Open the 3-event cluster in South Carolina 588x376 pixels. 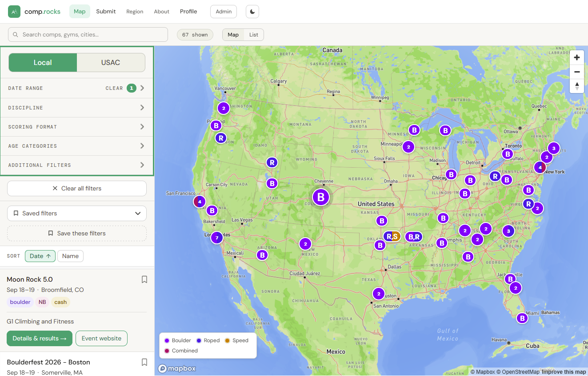pyautogui.click(x=508, y=231)
